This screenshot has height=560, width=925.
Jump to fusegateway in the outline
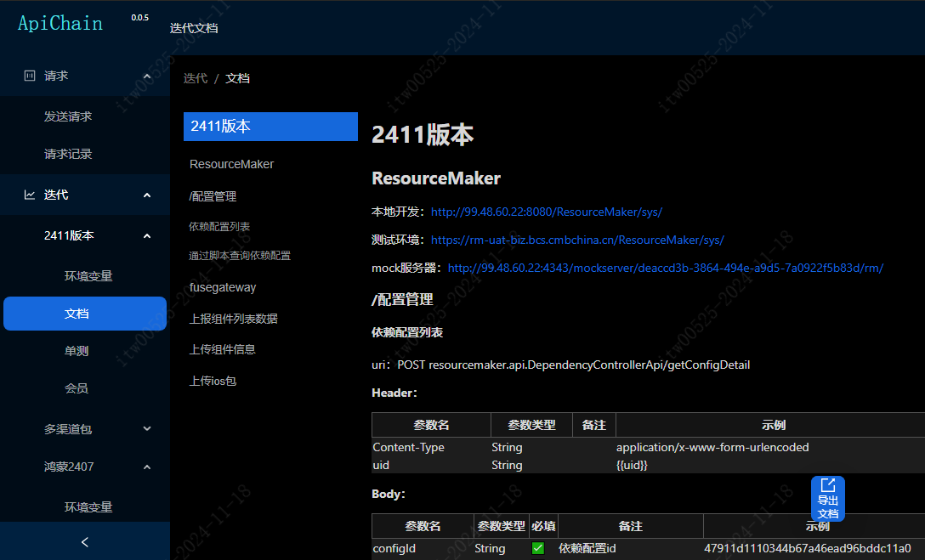click(x=223, y=287)
